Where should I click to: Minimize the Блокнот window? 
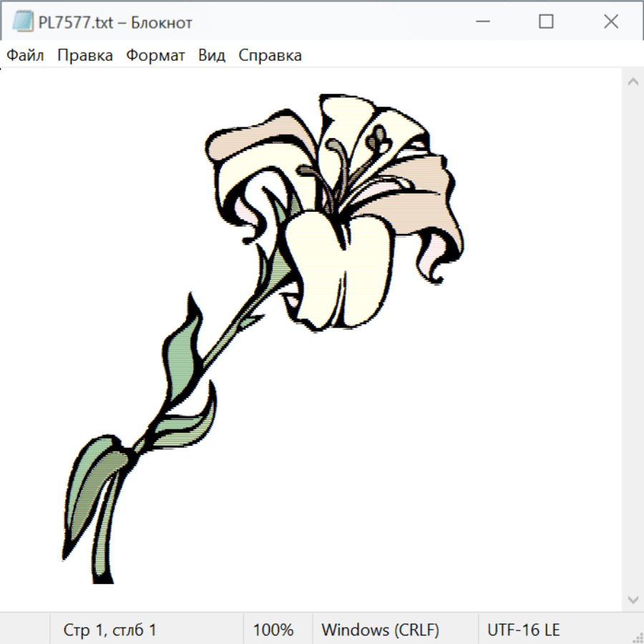(x=482, y=22)
